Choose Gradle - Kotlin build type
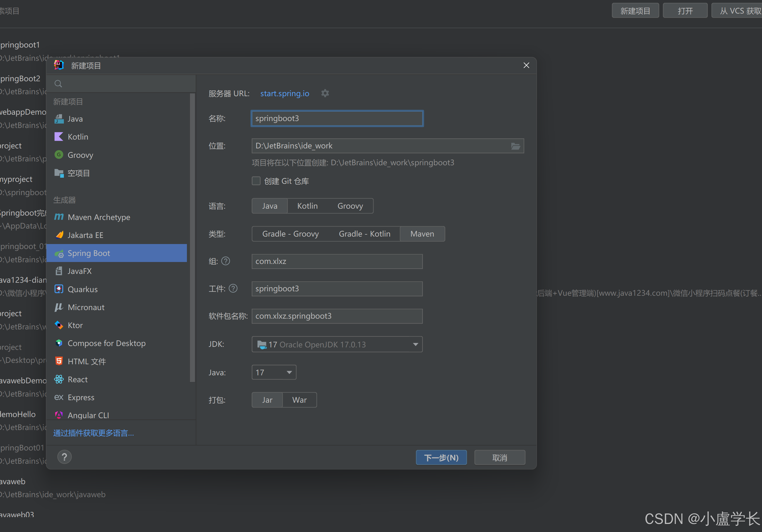The width and height of the screenshot is (762, 532). [x=364, y=234]
